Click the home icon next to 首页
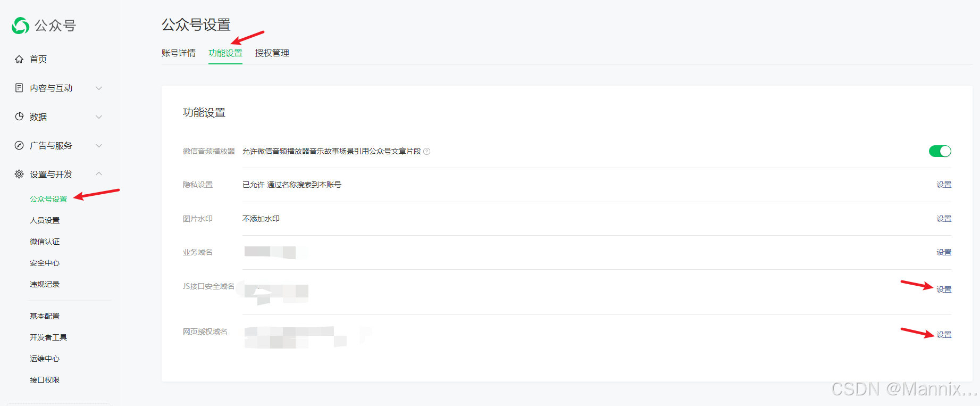This screenshot has height=406, width=980. click(x=19, y=59)
